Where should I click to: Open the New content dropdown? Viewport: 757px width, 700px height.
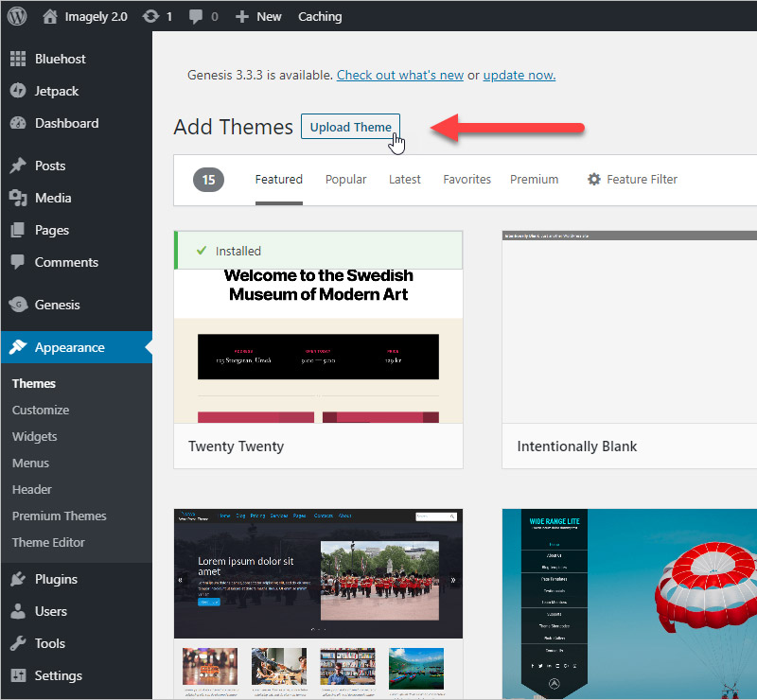pos(258,16)
